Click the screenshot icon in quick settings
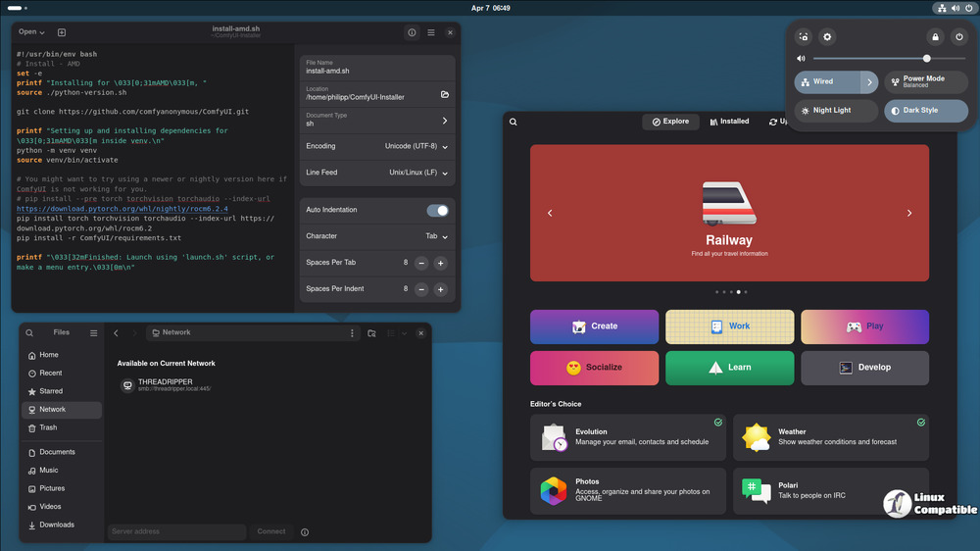The image size is (980, 551). point(804,37)
